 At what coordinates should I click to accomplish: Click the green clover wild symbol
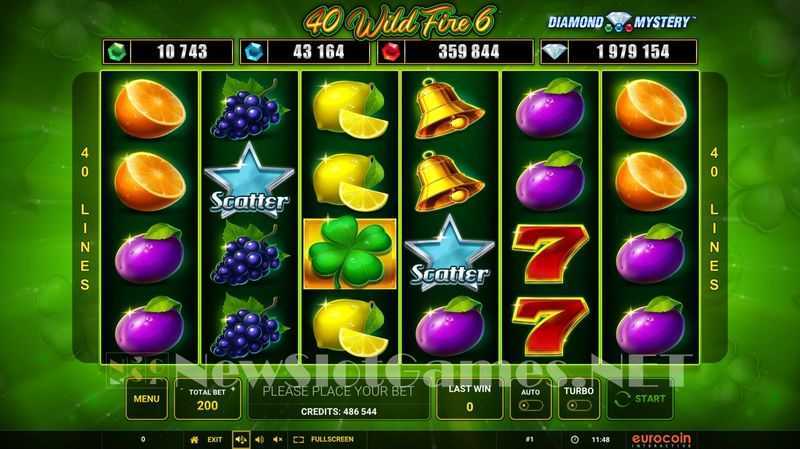pos(350,253)
